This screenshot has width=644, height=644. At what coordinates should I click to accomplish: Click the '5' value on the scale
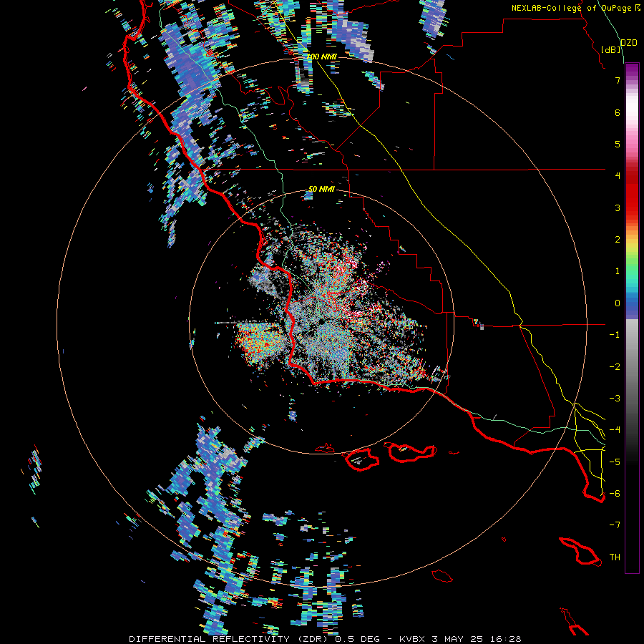[618, 144]
